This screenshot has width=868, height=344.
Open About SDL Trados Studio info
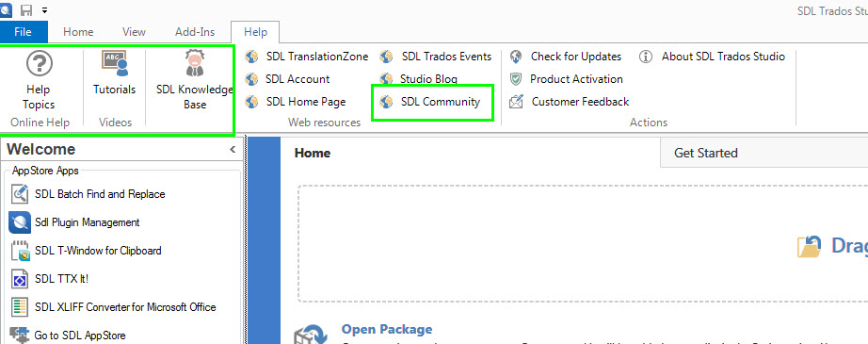coord(712,57)
